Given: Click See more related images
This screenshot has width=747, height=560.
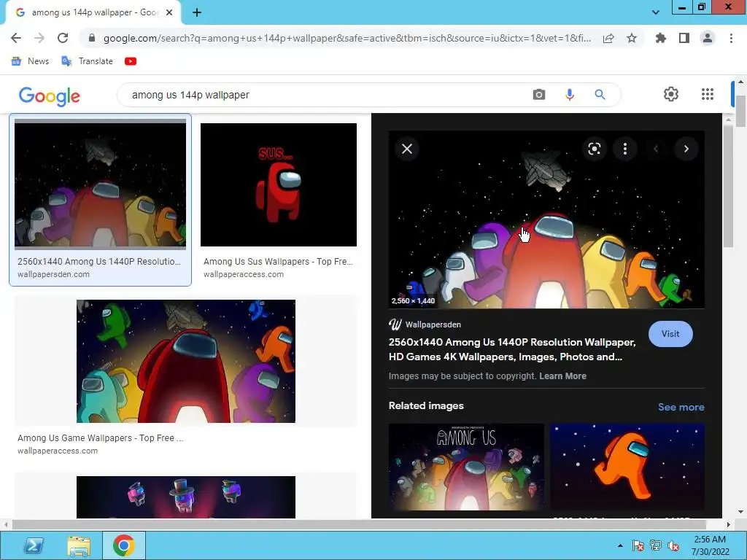Looking at the screenshot, I should [681, 407].
